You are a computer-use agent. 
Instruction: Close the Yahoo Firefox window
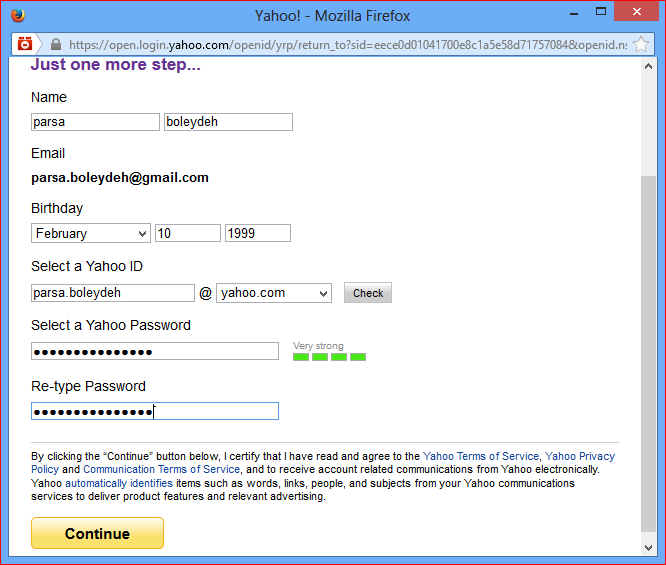click(x=636, y=12)
